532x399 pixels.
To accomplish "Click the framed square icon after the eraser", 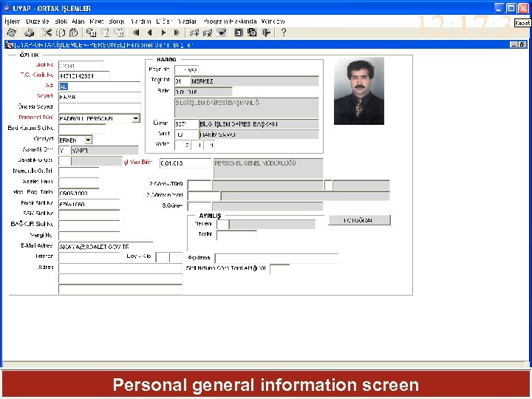I will point(239,33).
